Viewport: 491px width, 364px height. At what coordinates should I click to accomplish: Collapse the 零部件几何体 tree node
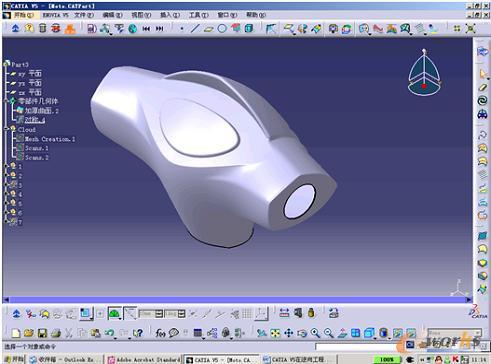tap(6, 100)
